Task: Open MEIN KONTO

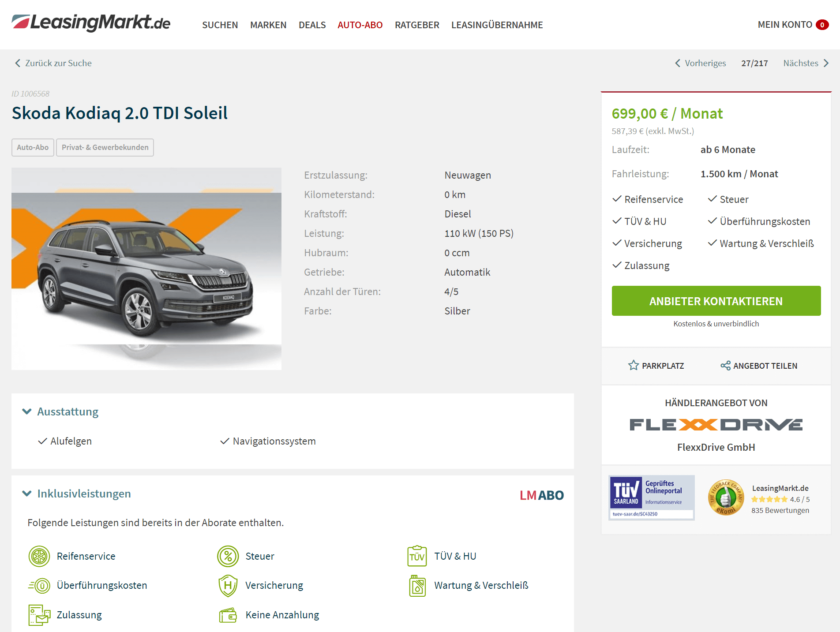Action: tap(785, 25)
